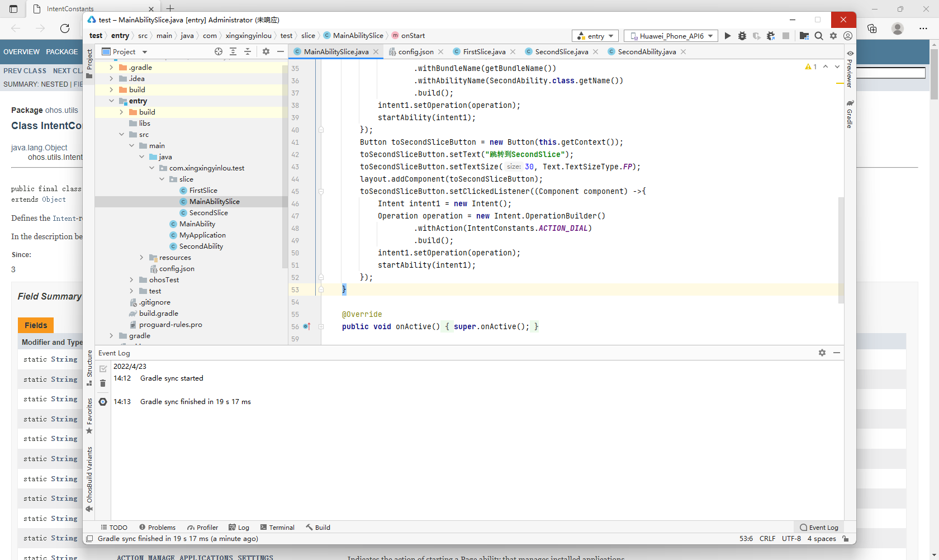Reload the browser page behind the IDE
939x560 pixels.
(x=65, y=29)
